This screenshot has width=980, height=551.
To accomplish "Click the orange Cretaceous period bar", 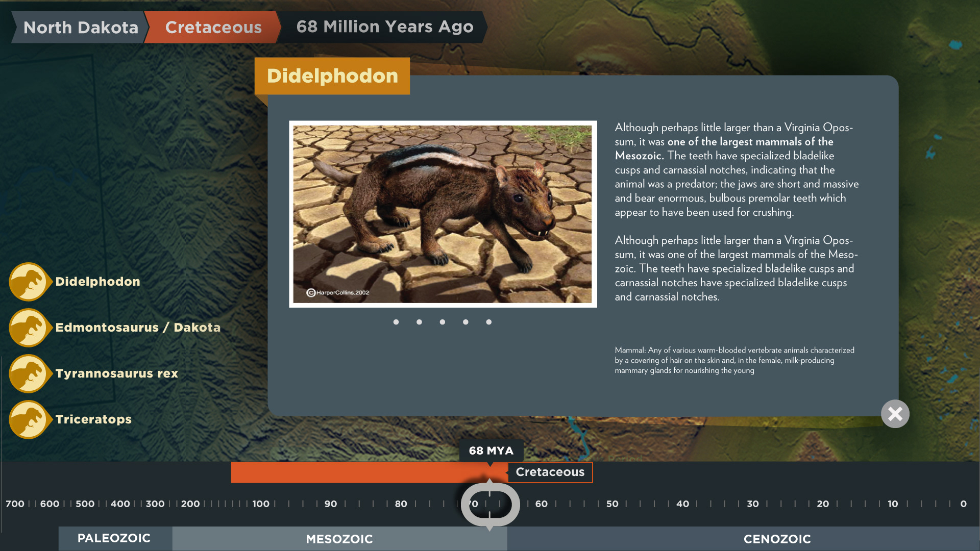I will [369, 472].
